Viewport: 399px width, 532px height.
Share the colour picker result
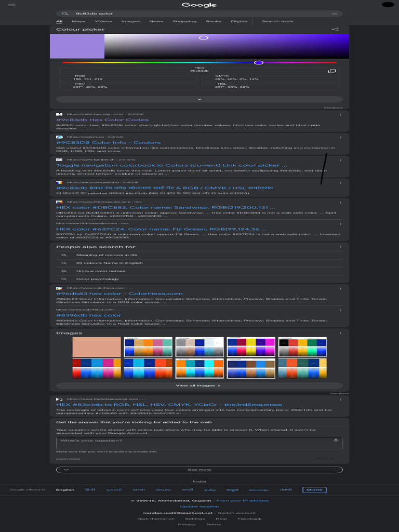pyautogui.click(x=335, y=29)
